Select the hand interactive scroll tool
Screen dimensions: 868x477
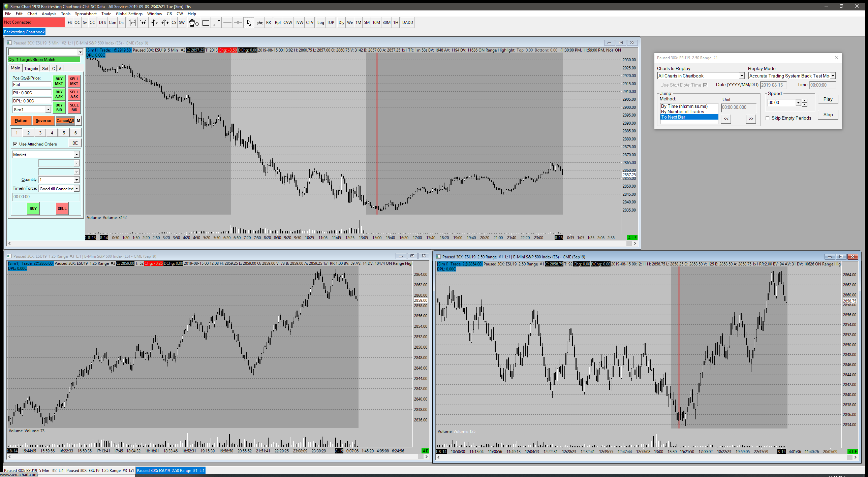(x=194, y=23)
